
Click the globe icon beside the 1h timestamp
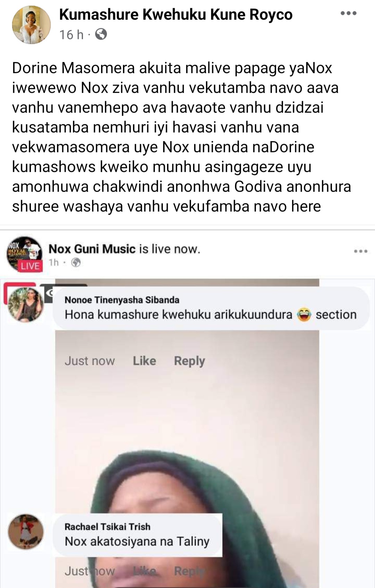pyautogui.click(x=76, y=263)
